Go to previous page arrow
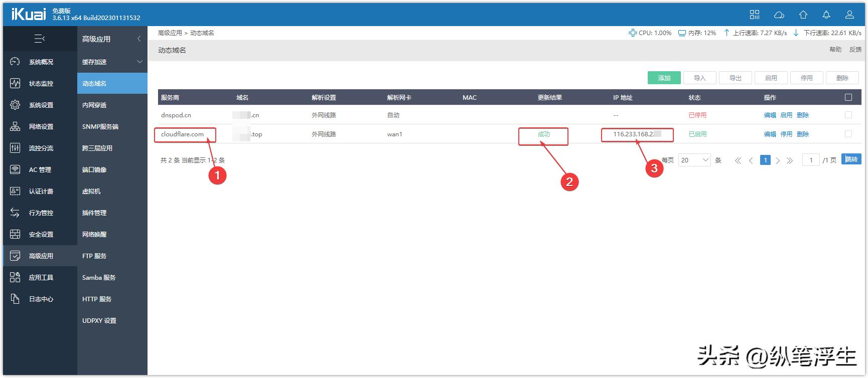The height and width of the screenshot is (378, 868). click(x=751, y=160)
